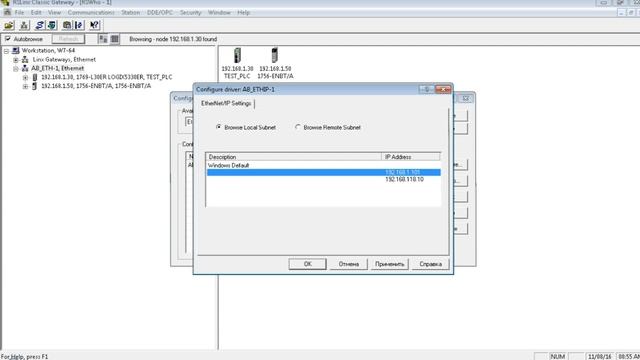Select Browse Remote Subnet radio button
The image size is (640, 360).
point(298,127)
